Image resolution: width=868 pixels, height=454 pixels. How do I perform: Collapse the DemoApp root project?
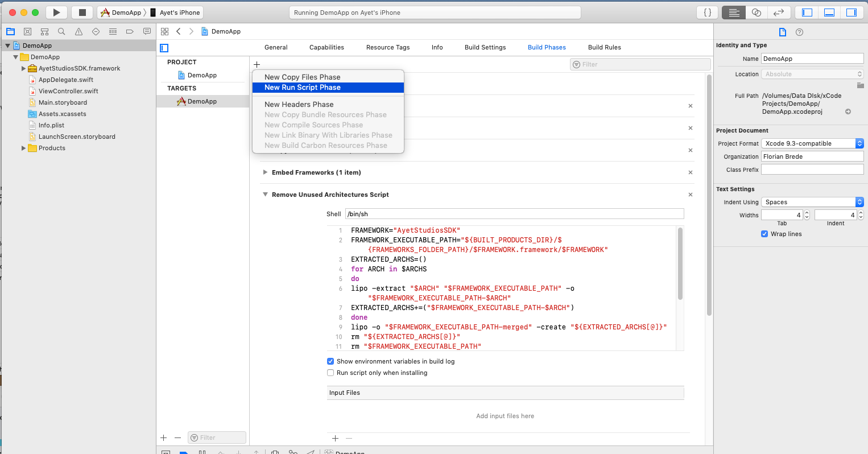click(8, 46)
